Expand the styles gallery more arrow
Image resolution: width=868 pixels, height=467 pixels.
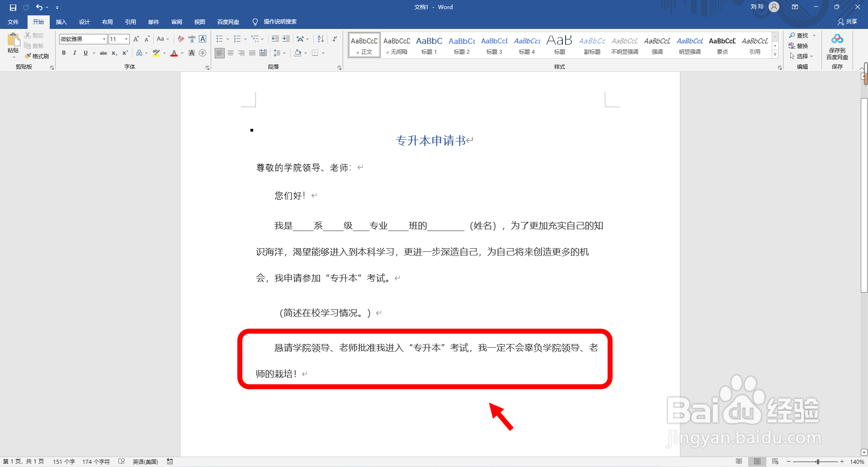775,55
